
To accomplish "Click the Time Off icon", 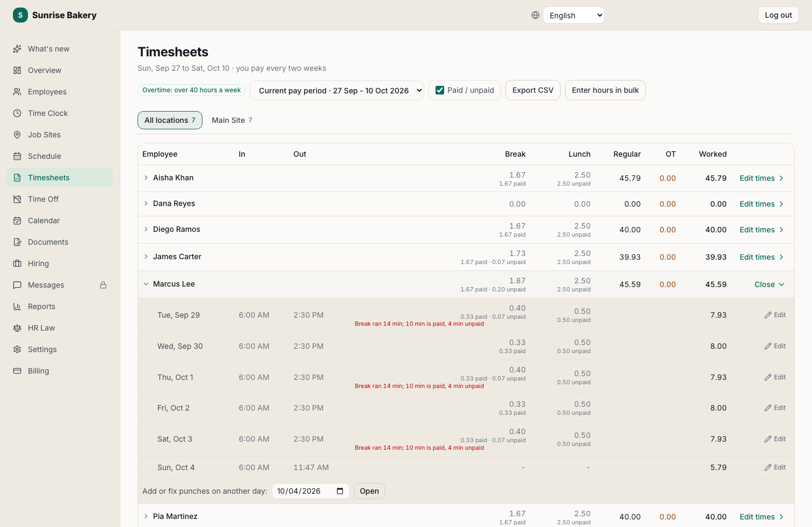I will [x=17, y=199].
